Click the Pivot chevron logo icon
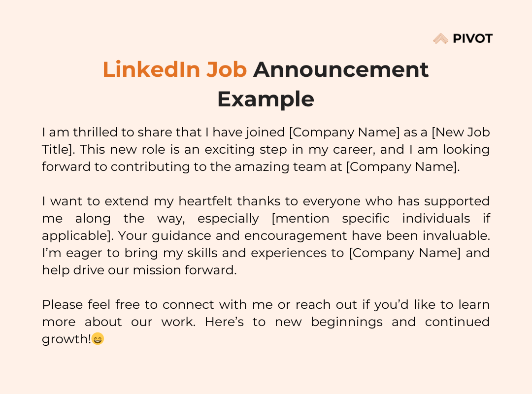This screenshot has height=394, width=532. 441,38
